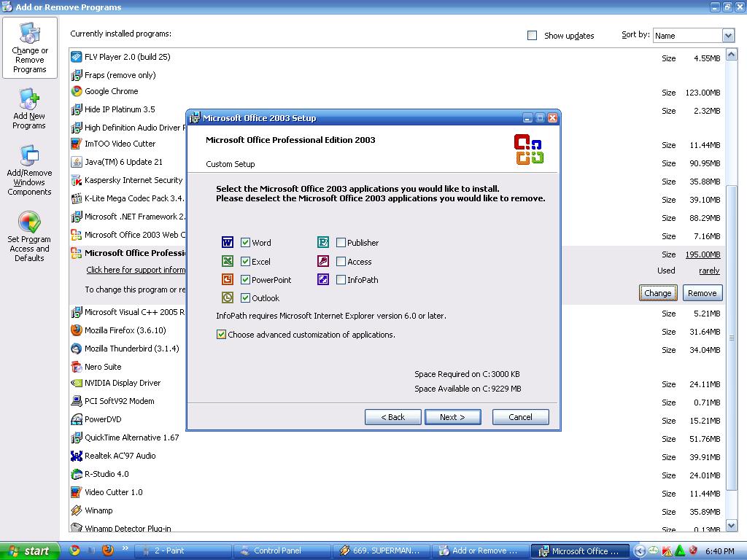Click the Publisher application icon in Setup

click(x=323, y=242)
